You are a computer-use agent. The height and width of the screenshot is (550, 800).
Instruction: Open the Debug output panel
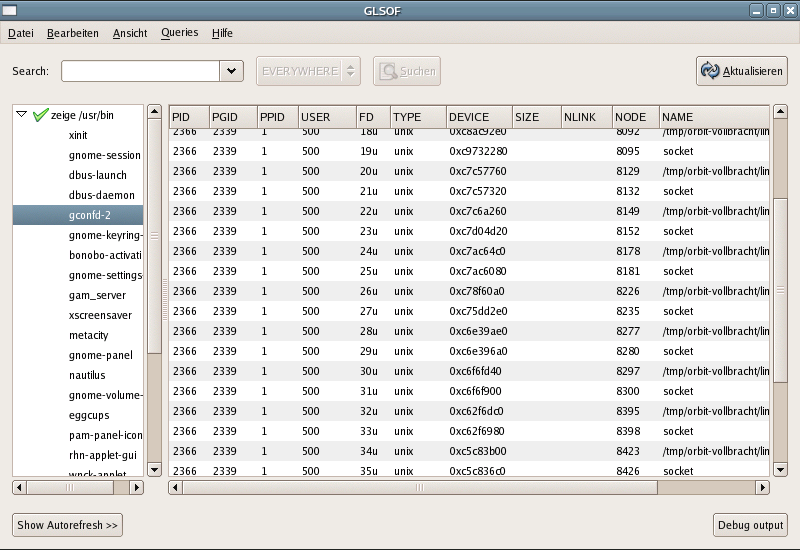[x=750, y=525]
